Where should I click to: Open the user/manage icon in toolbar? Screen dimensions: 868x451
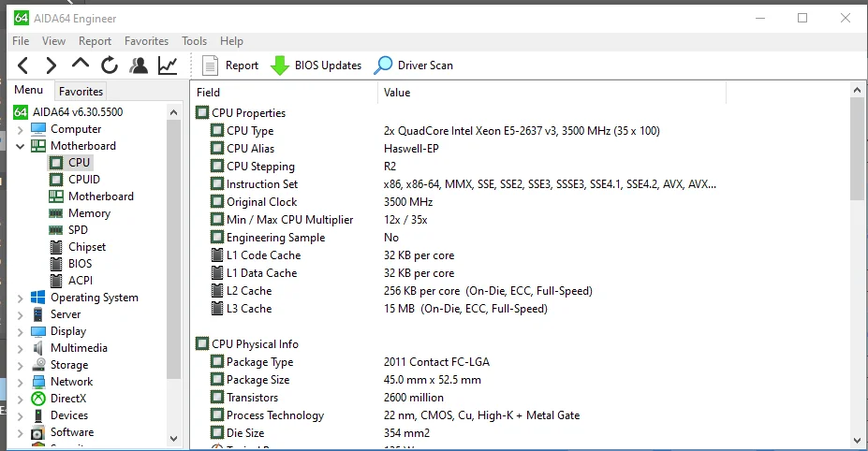[139, 65]
